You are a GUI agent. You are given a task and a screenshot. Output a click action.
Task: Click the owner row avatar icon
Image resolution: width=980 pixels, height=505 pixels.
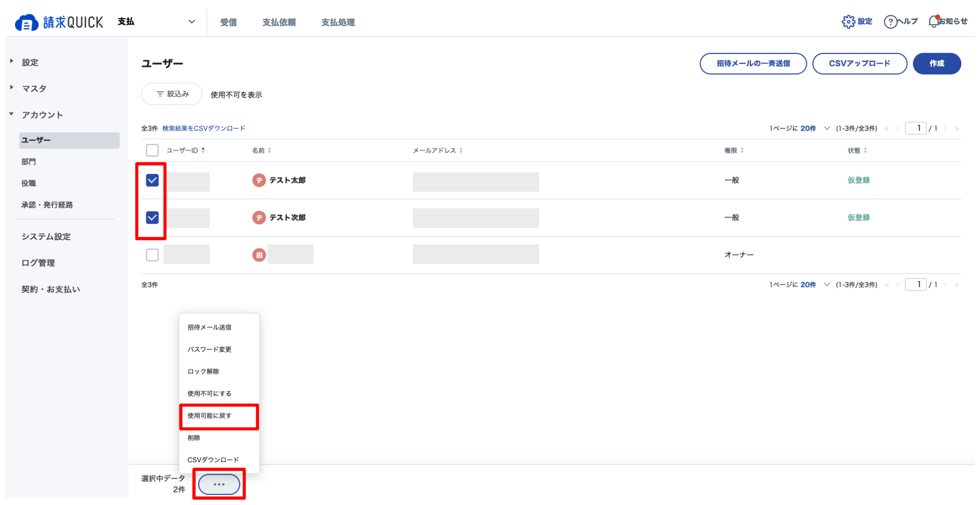259,255
